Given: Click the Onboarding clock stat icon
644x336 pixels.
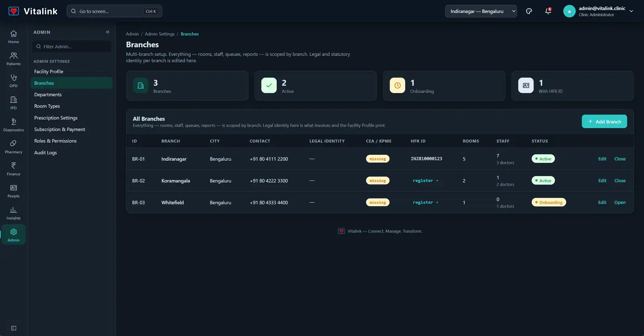Looking at the screenshot, I should pos(397,85).
